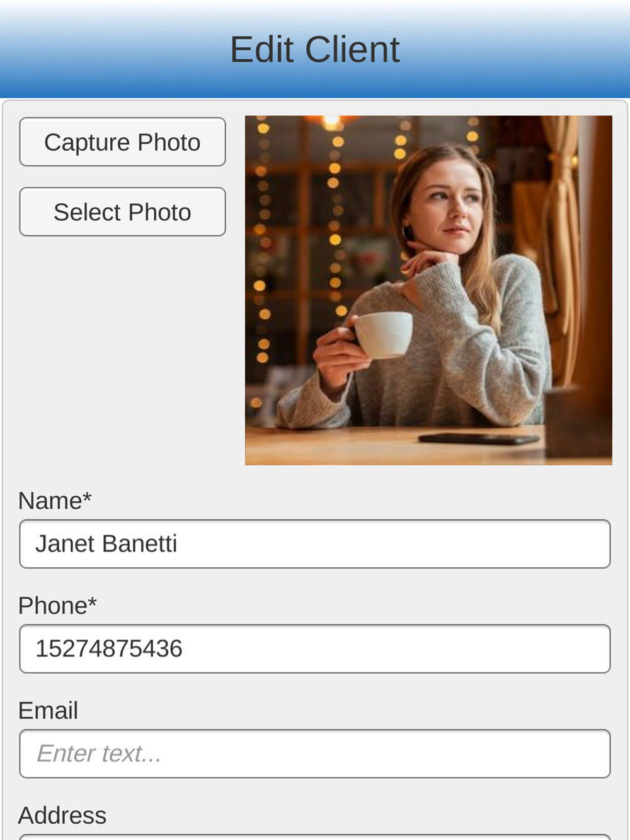Click the empty gray area below Select Photo
The height and width of the screenshot is (840, 630).
[x=122, y=353]
